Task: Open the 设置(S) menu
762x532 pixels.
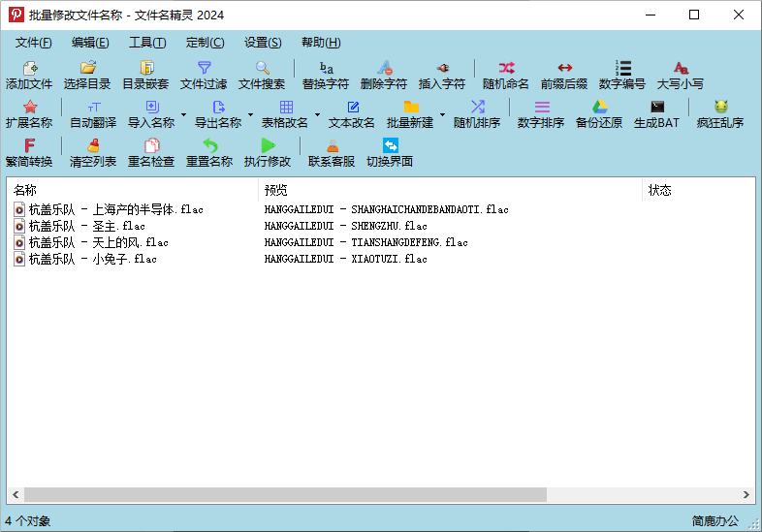Action: coord(263,43)
